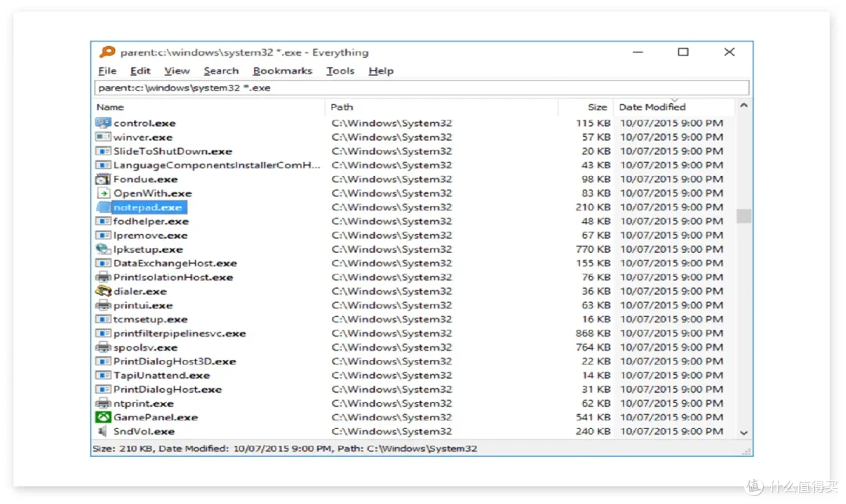Open the File menu
Image resolution: width=846 pixels, height=504 pixels.
pyautogui.click(x=107, y=70)
